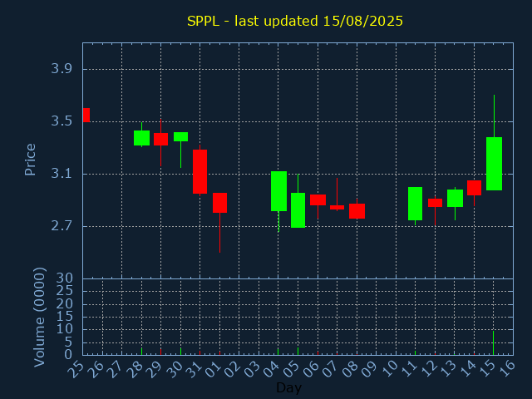Click the day 26 label on x-axis

point(96,369)
